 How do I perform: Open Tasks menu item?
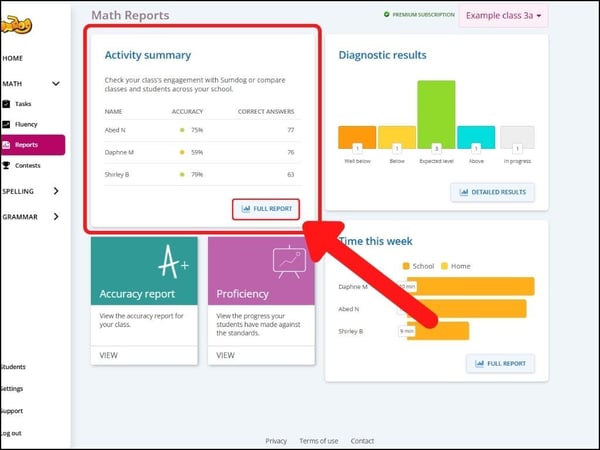(23, 104)
